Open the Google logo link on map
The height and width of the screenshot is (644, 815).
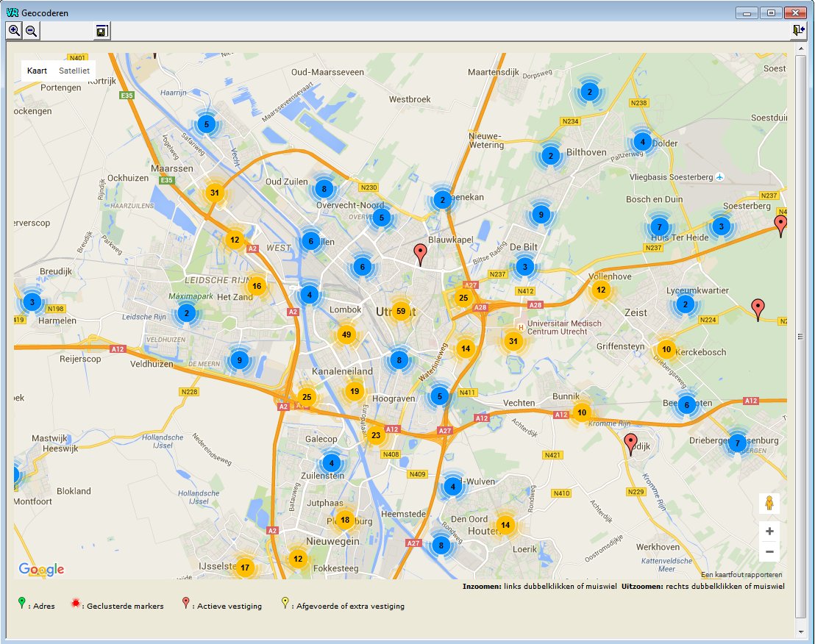[41, 569]
